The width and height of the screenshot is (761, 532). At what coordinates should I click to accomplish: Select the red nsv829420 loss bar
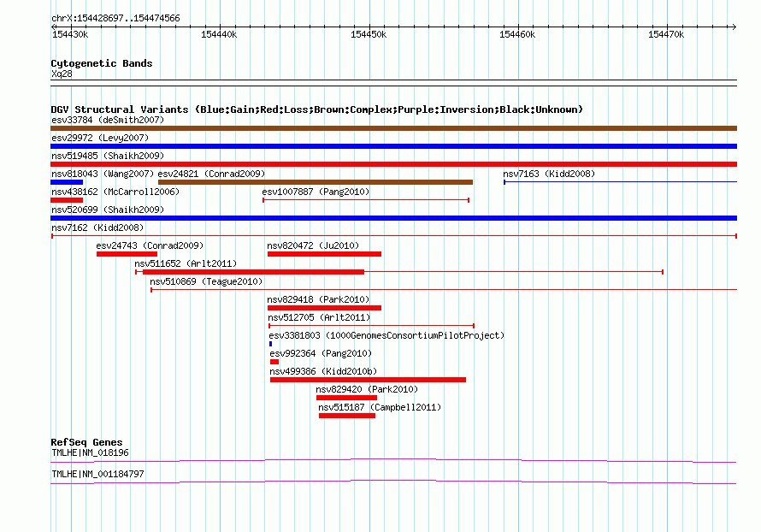tap(346, 398)
